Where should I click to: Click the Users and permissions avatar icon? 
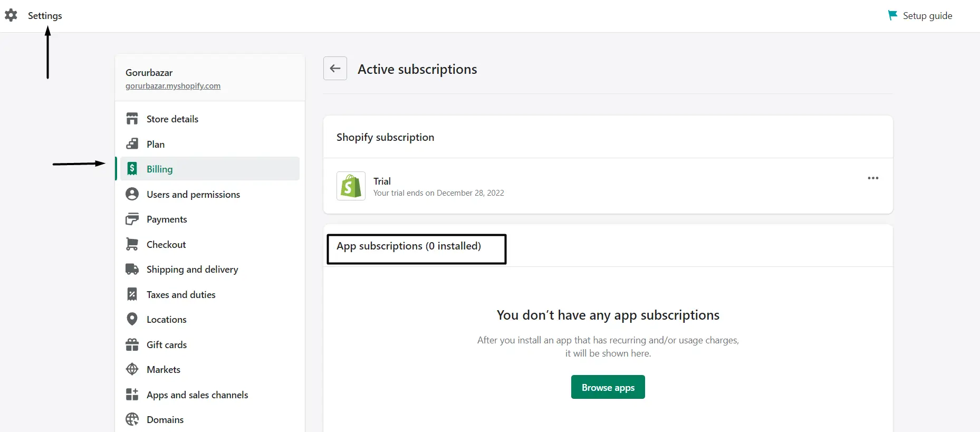[x=132, y=194]
